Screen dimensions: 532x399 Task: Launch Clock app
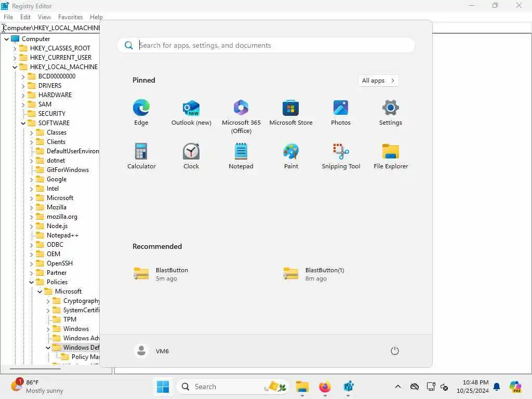click(x=191, y=156)
